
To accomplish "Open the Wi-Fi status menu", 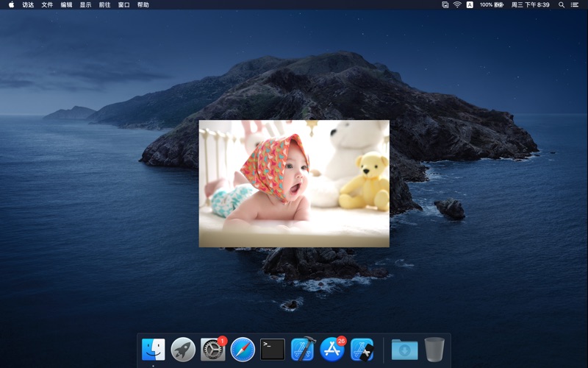I will click(457, 5).
